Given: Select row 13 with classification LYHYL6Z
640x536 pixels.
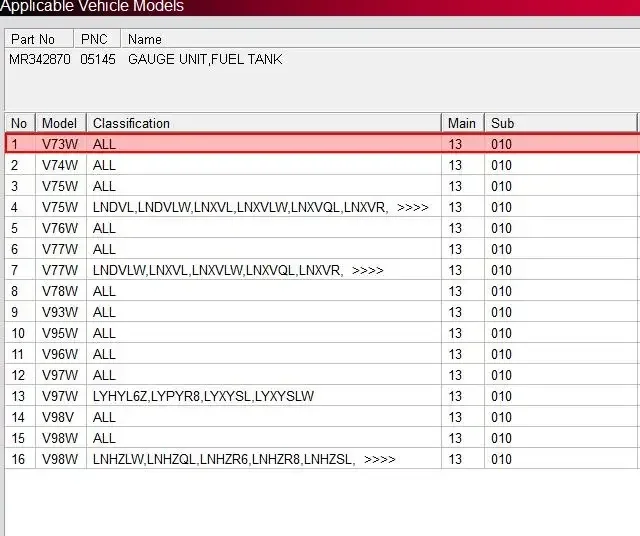Looking at the screenshot, I should (x=322, y=396).
